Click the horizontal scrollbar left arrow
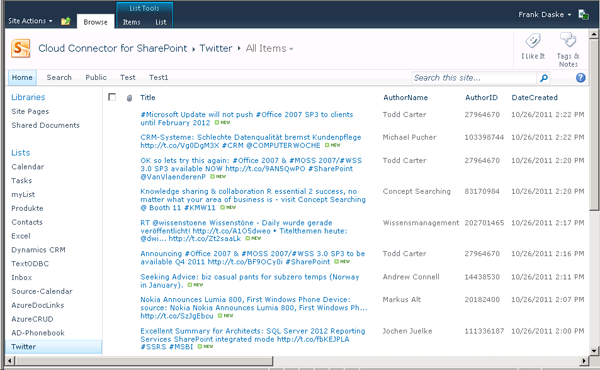Viewport: 600px width, 370px height. click(10, 360)
